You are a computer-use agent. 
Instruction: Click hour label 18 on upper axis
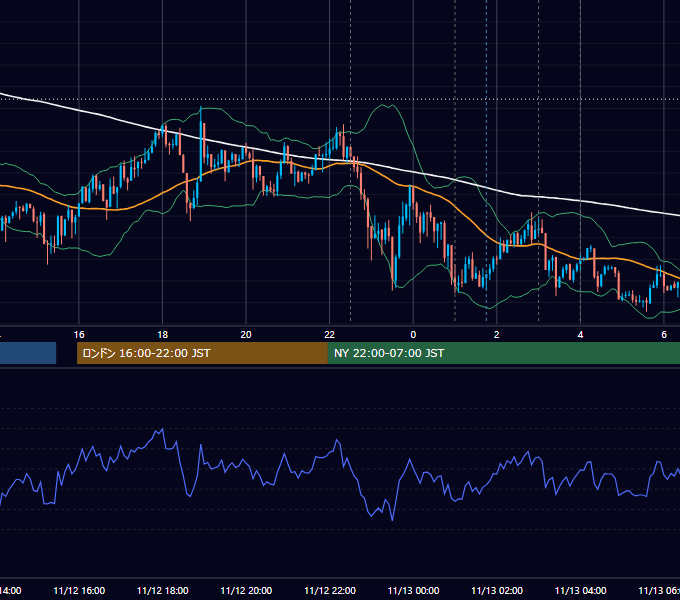(163, 335)
